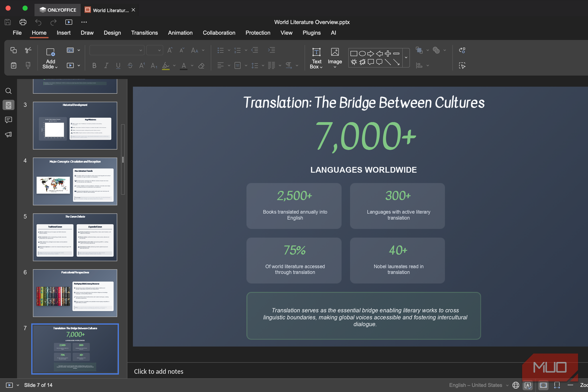Expand the Add Slide dropdown arrow

[x=56, y=67]
